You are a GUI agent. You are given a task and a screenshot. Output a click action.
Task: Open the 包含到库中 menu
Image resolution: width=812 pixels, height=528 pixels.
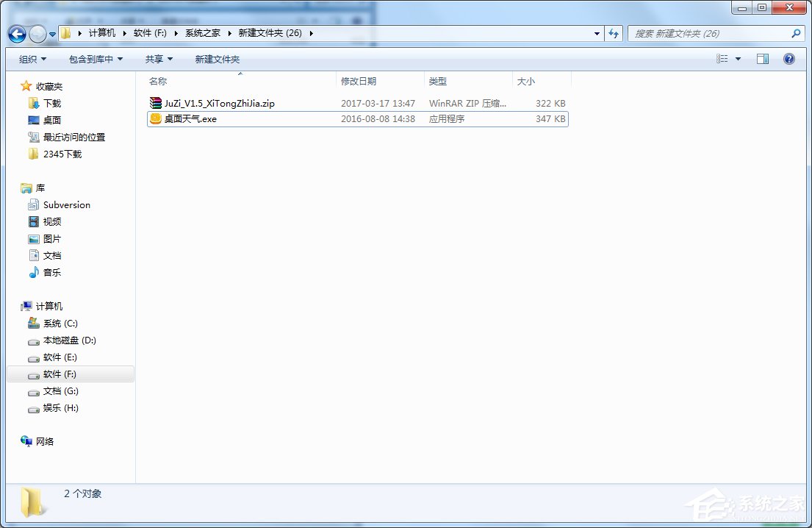pyautogui.click(x=92, y=59)
